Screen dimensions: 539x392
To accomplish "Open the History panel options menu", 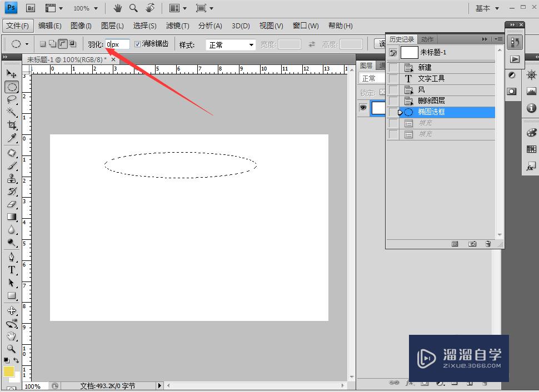I will click(498, 39).
